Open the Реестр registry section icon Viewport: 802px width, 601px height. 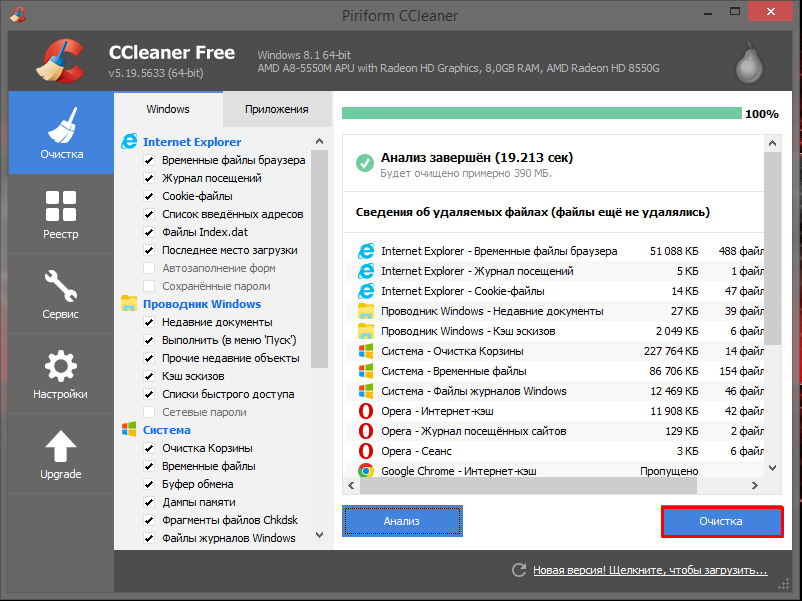point(61,207)
